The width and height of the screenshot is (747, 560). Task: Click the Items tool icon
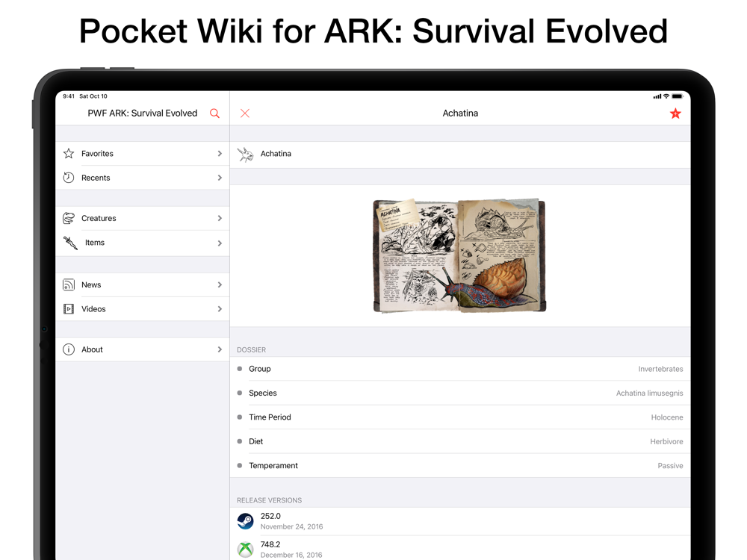70,243
